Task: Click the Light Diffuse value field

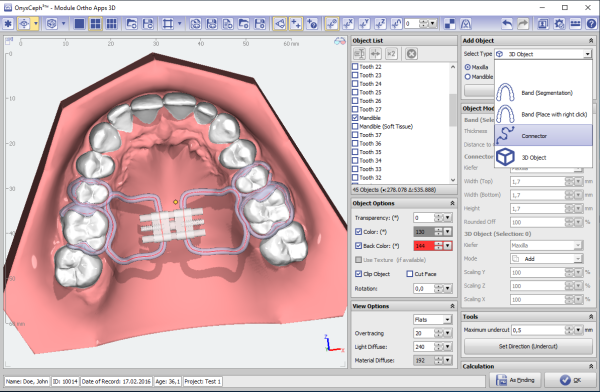Action: pyautogui.click(x=424, y=347)
